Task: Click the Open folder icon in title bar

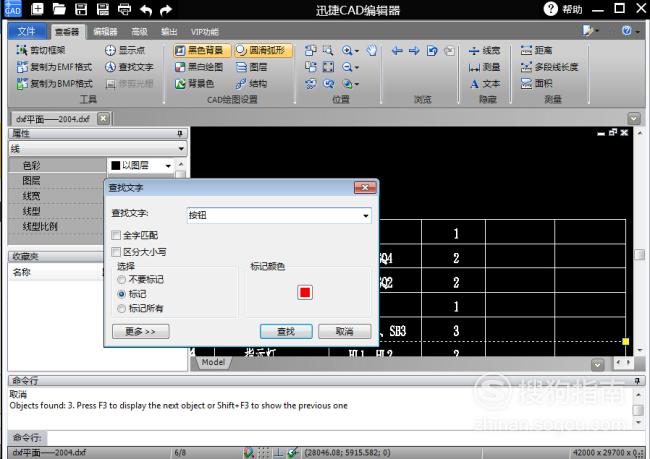Action: [x=59, y=9]
